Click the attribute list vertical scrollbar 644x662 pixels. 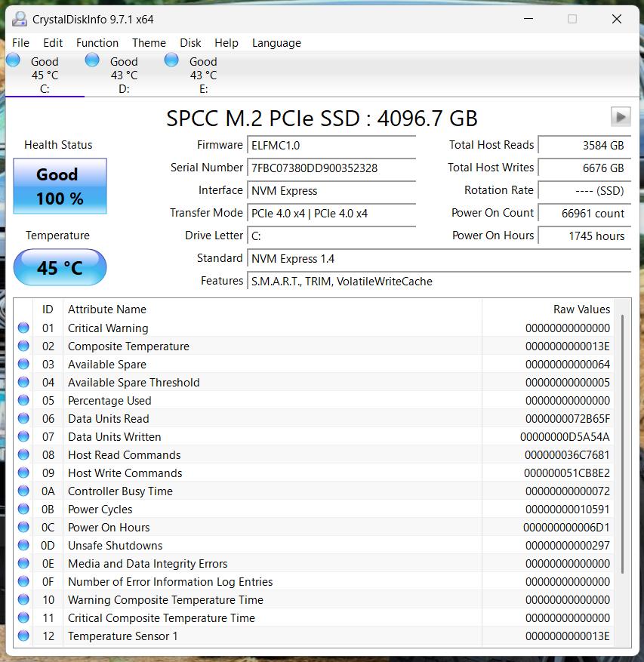(622, 443)
